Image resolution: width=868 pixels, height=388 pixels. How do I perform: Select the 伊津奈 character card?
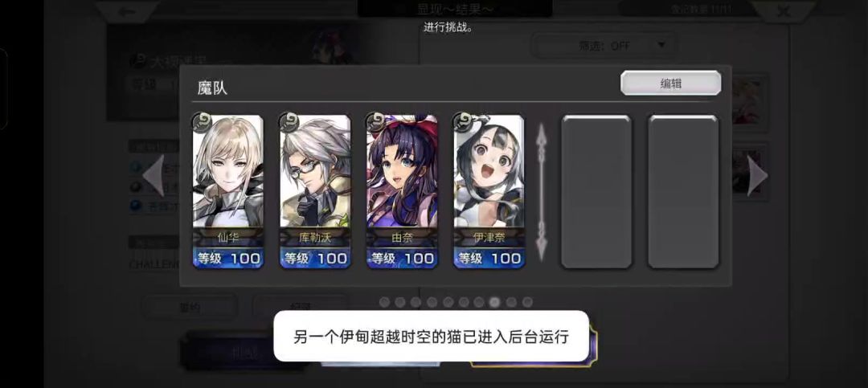(489, 191)
